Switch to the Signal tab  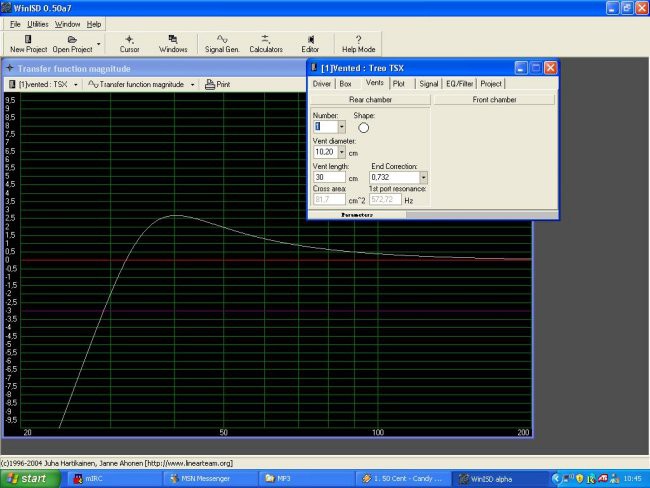429,84
